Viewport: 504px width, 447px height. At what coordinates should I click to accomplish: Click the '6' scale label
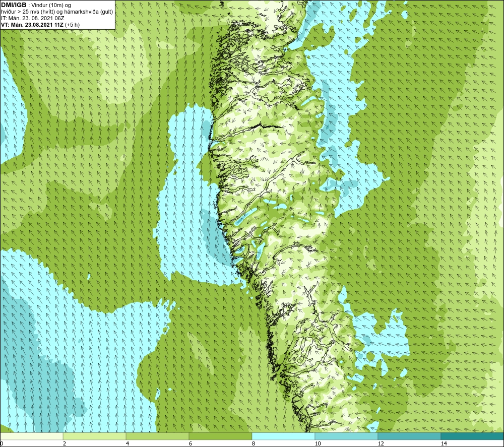[x=191, y=444]
